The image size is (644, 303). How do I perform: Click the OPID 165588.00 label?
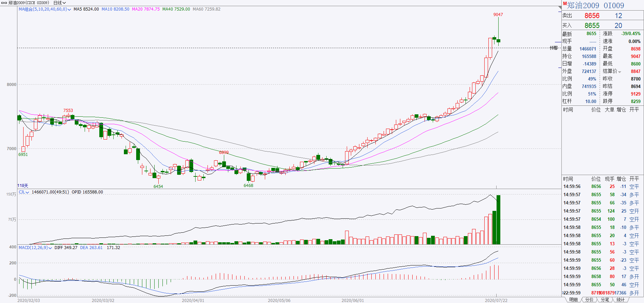point(87,192)
